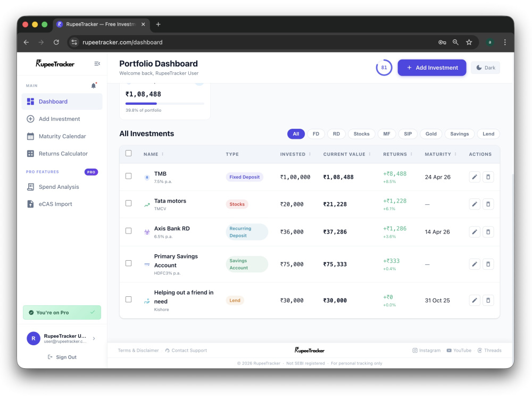Image resolution: width=532 pixels, height=399 pixels.
Task: Filter investments by MF
Action: click(386, 134)
